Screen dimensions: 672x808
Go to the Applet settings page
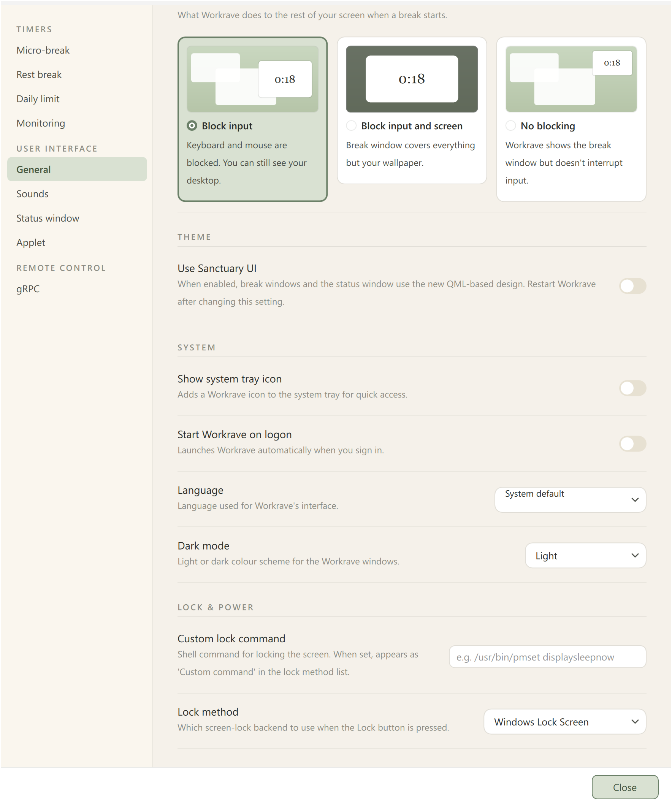tap(77, 242)
